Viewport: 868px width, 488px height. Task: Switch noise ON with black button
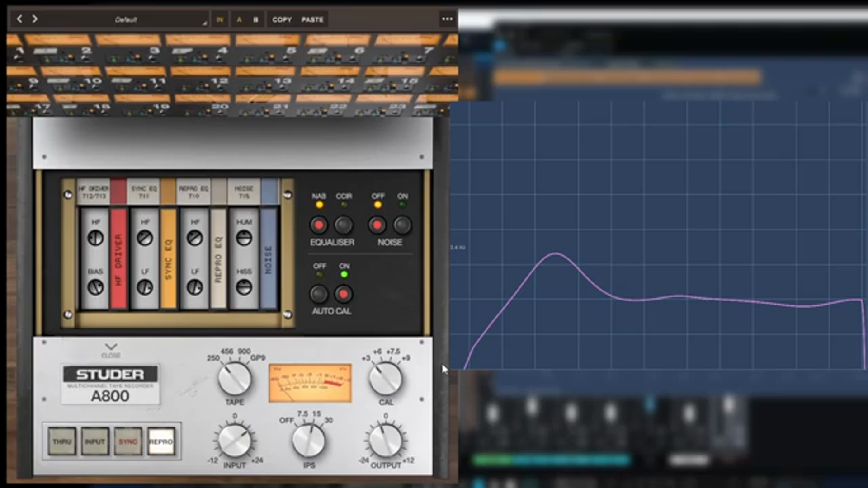[402, 225]
